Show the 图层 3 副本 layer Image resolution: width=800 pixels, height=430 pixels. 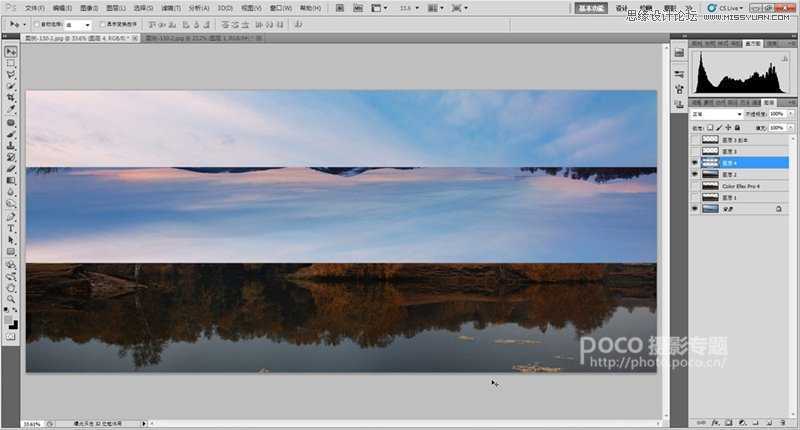point(694,140)
